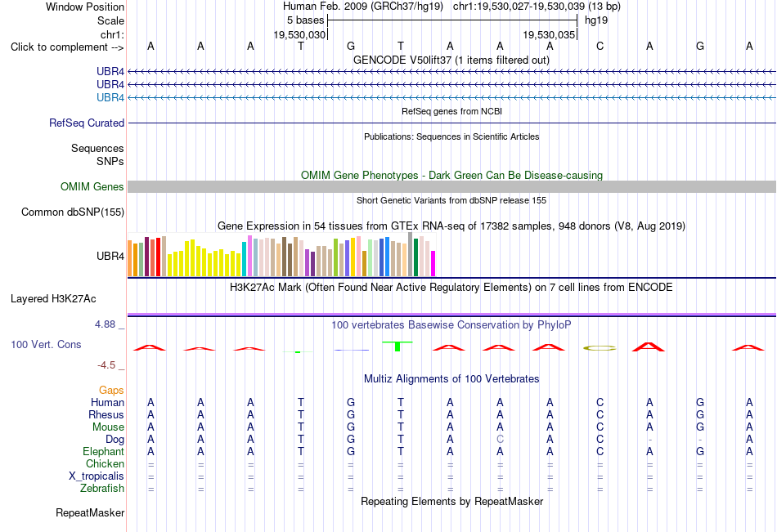The width and height of the screenshot is (777, 532).
Task: Click the bright blue bar in GTEx chart
Action: click(x=387, y=257)
